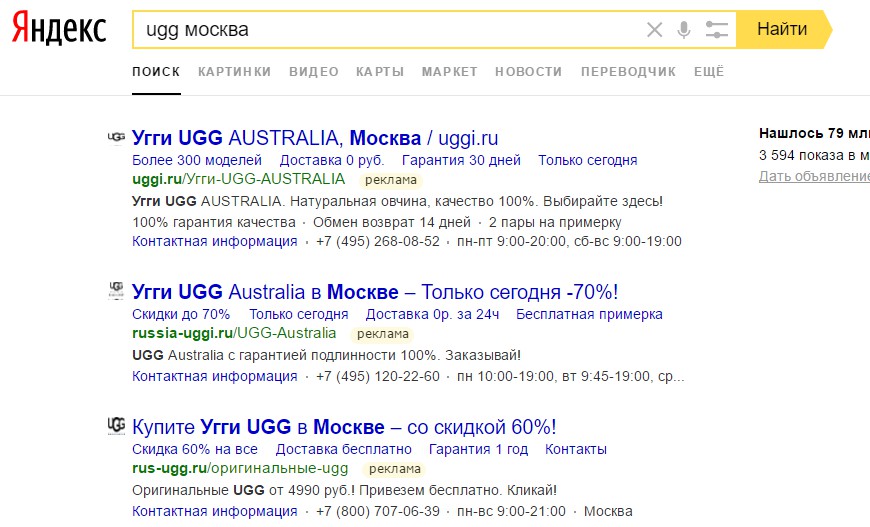The width and height of the screenshot is (870, 527).
Task: Open the Маркет tab
Action: tap(449, 72)
